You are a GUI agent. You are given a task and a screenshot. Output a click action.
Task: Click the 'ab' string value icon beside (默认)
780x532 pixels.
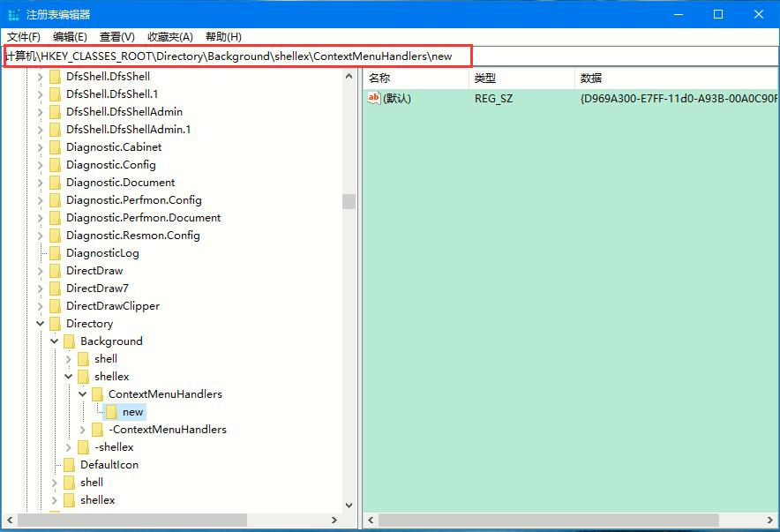pos(373,98)
